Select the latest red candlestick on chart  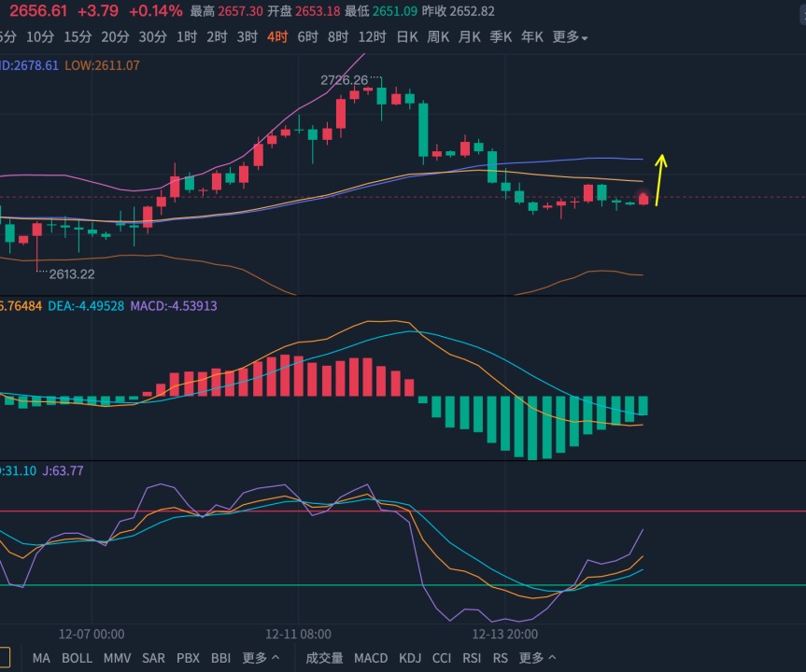[x=643, y=200]
